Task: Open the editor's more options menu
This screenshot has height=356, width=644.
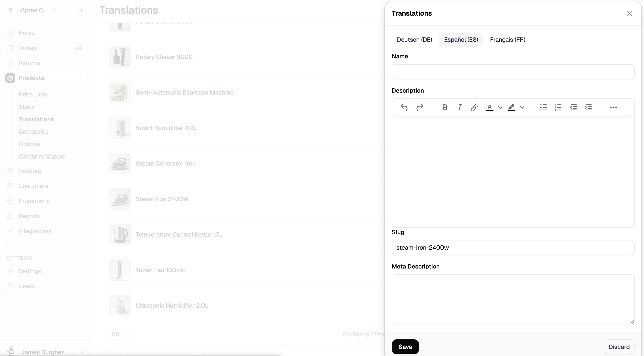Action: pyautogui.click(x=614, y=107)
